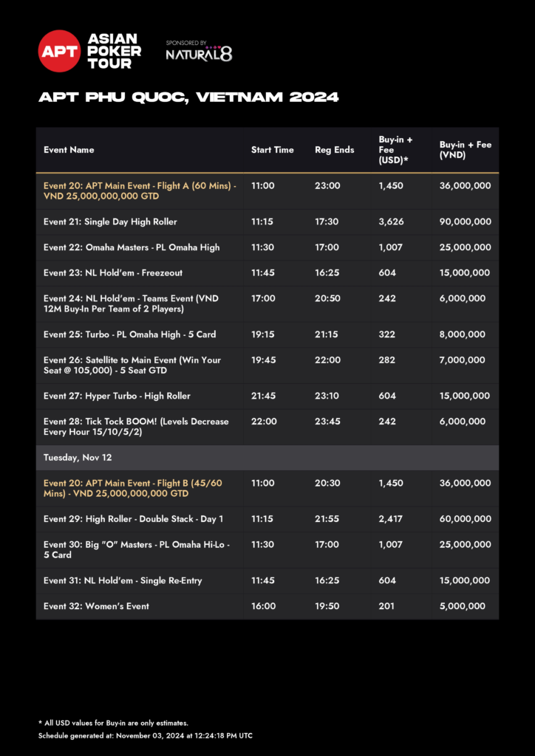Open Event 20 Main Event Flight B
This screenshot has height=756, width=535.
[x=137, y=488]
